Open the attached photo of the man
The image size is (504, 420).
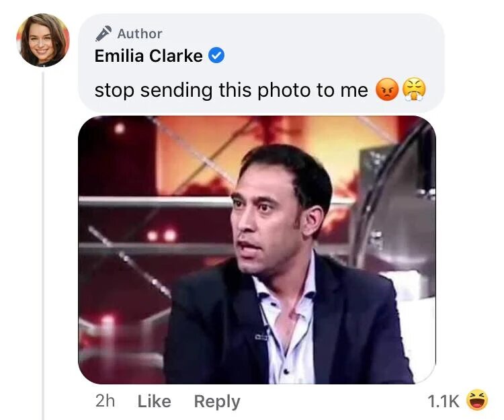tap(257, 249)
